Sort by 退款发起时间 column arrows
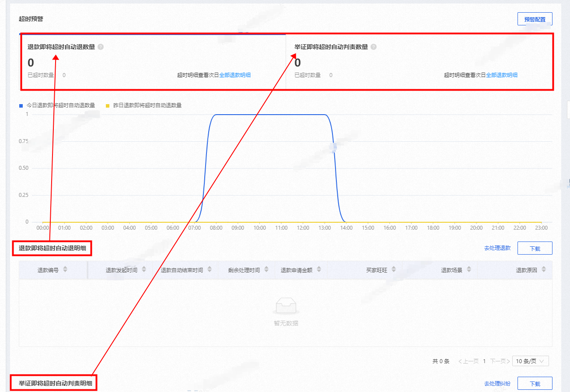The image size is (570, 392). pyautogui.click(x=144, y=269)
